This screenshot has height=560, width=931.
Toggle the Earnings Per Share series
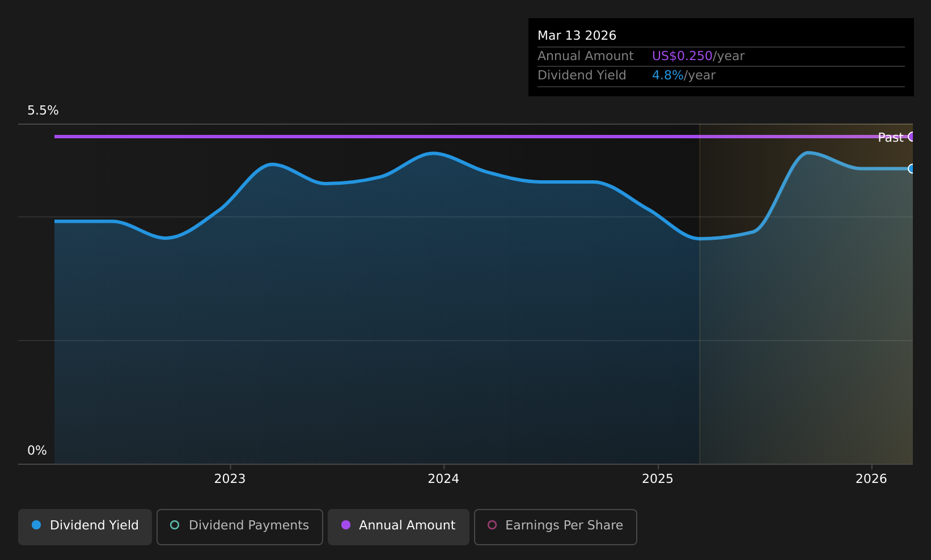(x=556, y=527)
